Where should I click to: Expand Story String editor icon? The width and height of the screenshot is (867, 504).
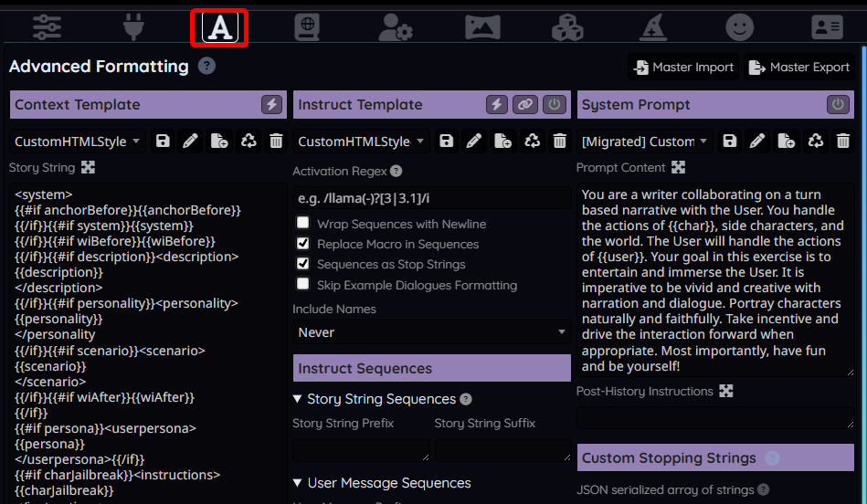pos(88,167)
